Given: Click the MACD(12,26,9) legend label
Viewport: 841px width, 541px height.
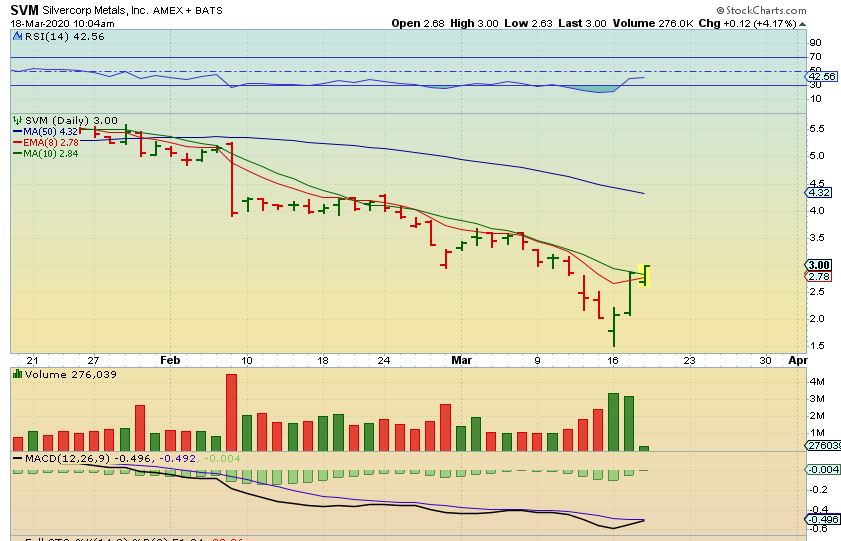Looking at the screenshot, I should 67,458.
